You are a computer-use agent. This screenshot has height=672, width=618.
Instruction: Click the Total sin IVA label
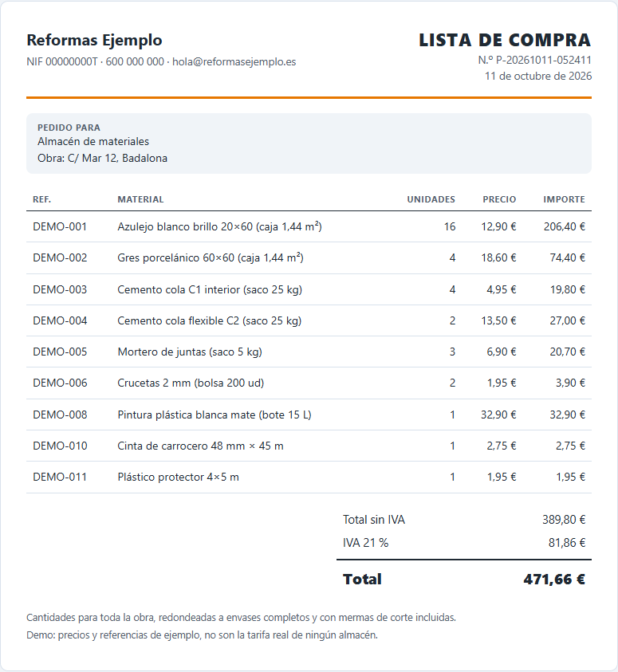tap(374, 520)
